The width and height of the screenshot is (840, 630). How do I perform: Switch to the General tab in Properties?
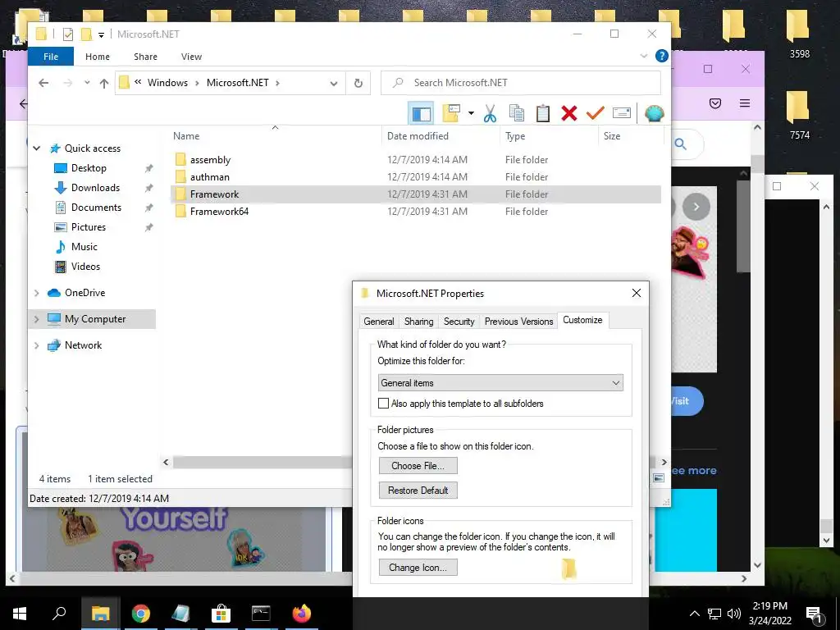pyautogui.click(x=379, y=322)
